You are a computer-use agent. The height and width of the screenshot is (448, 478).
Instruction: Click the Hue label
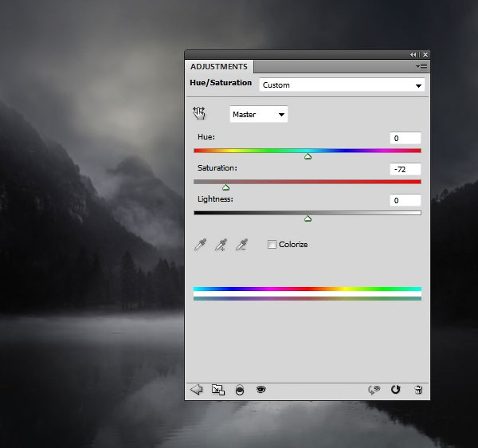point(206,137)
